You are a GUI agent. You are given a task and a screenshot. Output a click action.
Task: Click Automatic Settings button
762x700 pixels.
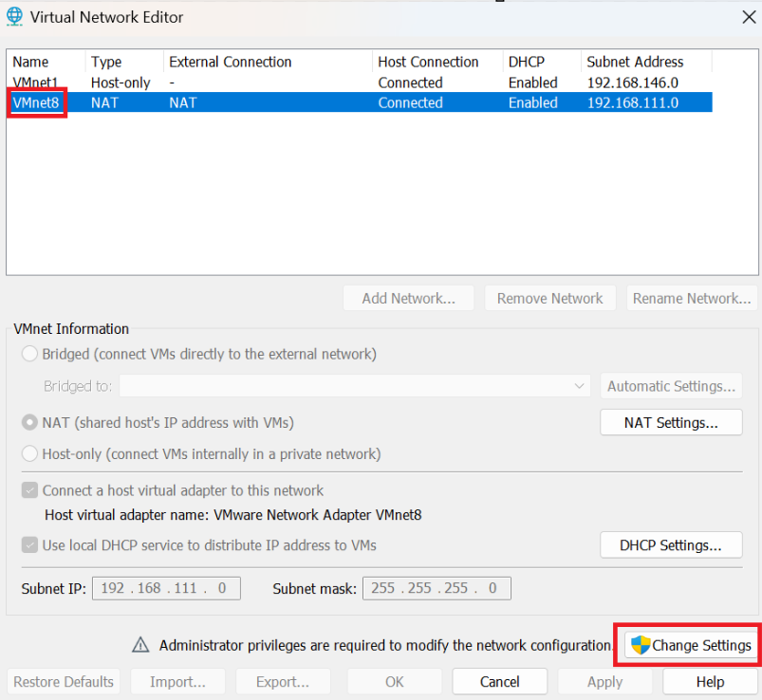coord(671,386)
